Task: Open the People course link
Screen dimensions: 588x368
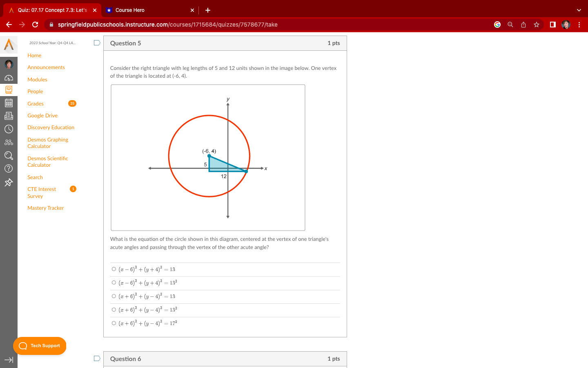Action: 35,92
